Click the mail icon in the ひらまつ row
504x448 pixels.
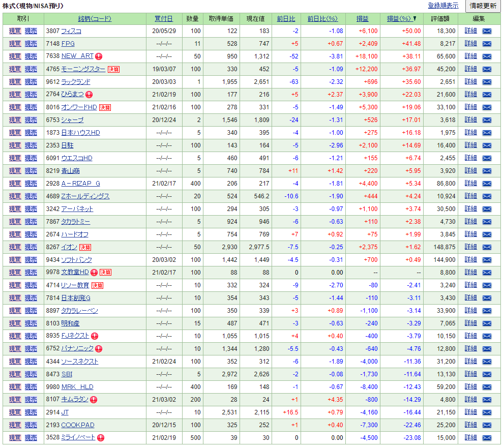tap(487, 95)
